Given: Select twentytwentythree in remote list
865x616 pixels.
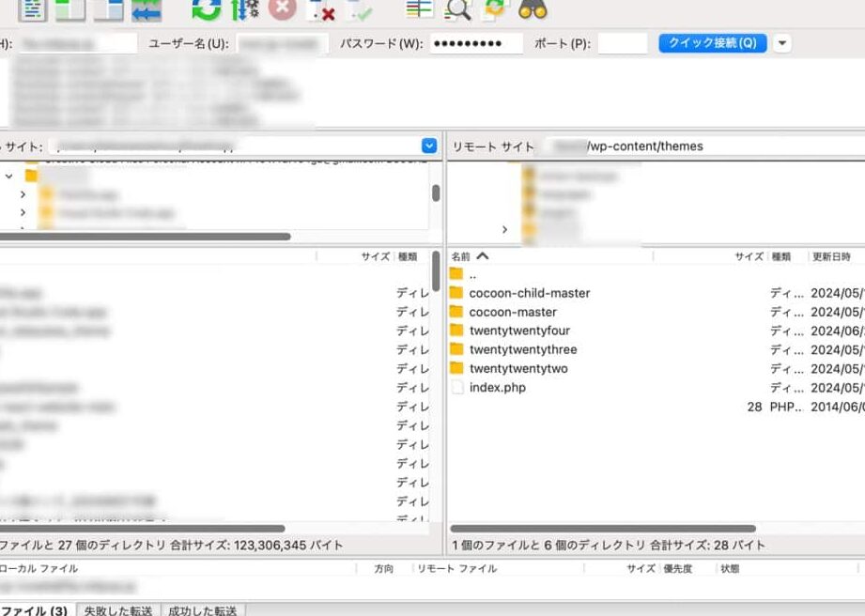Looking at the screenshot, I should pos(523,349).
